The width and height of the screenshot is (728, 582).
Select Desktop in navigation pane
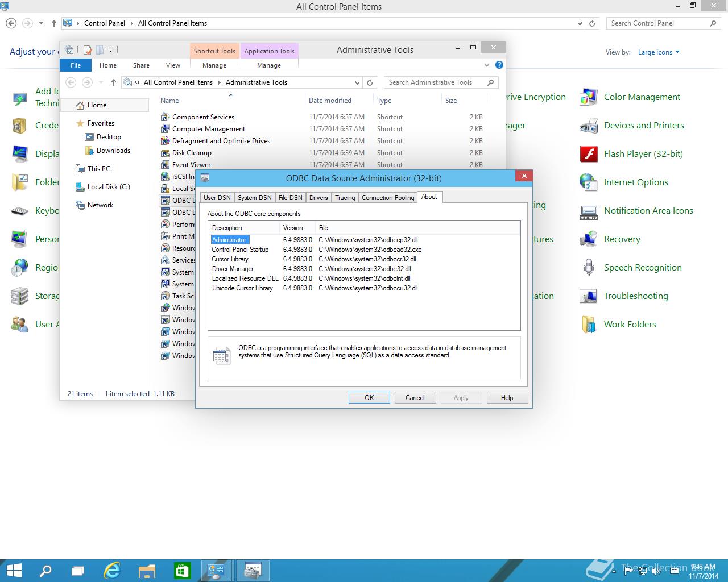(103, 137)
